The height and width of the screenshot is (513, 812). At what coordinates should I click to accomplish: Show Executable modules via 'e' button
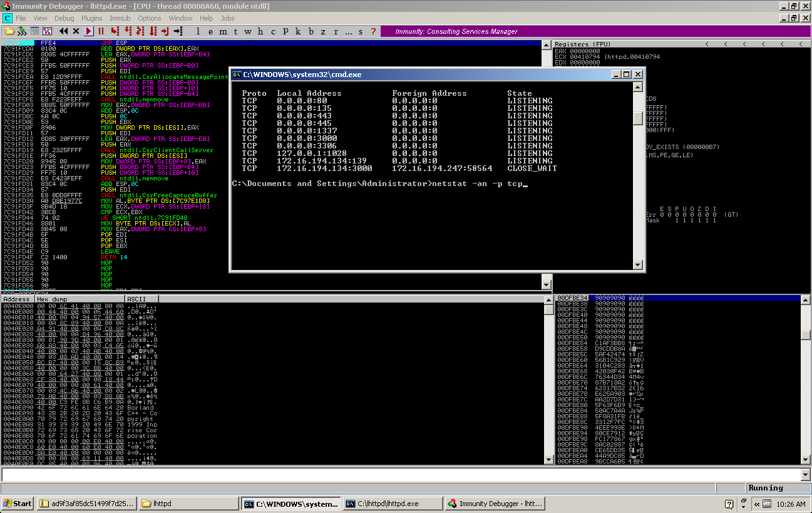click(x=210, y=31)
